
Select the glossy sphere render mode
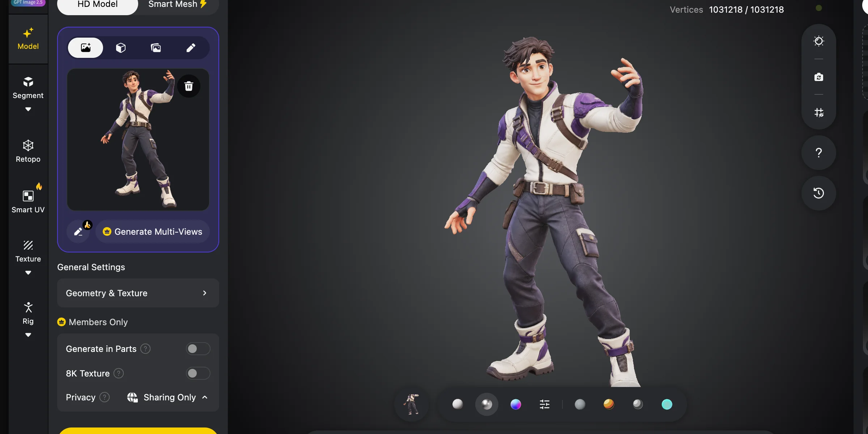pos(487,404)
